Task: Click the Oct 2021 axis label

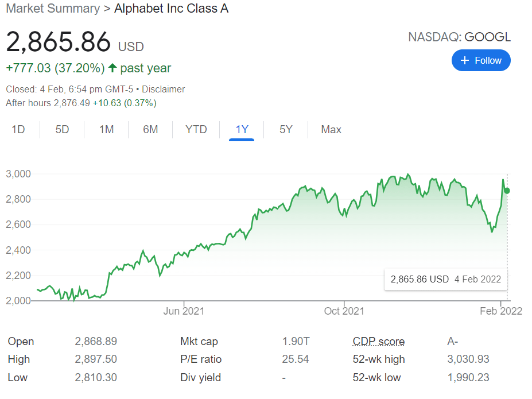Action: point(344,311)
